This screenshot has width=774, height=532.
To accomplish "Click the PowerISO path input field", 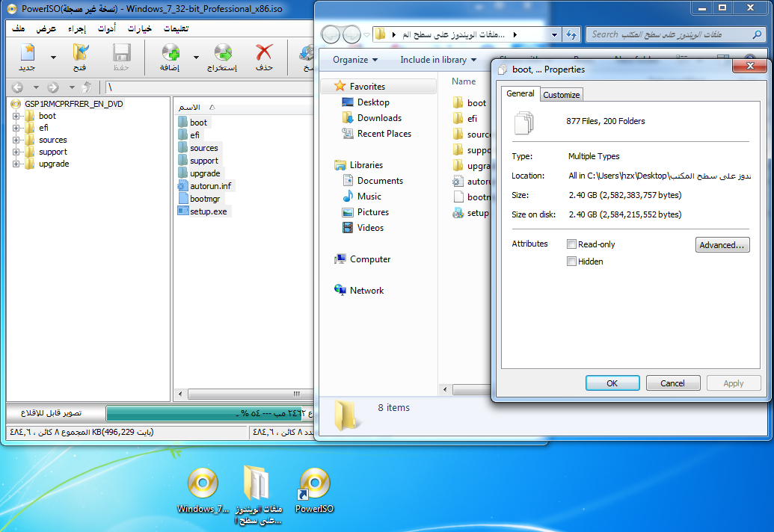I will (x=210, y=87).
